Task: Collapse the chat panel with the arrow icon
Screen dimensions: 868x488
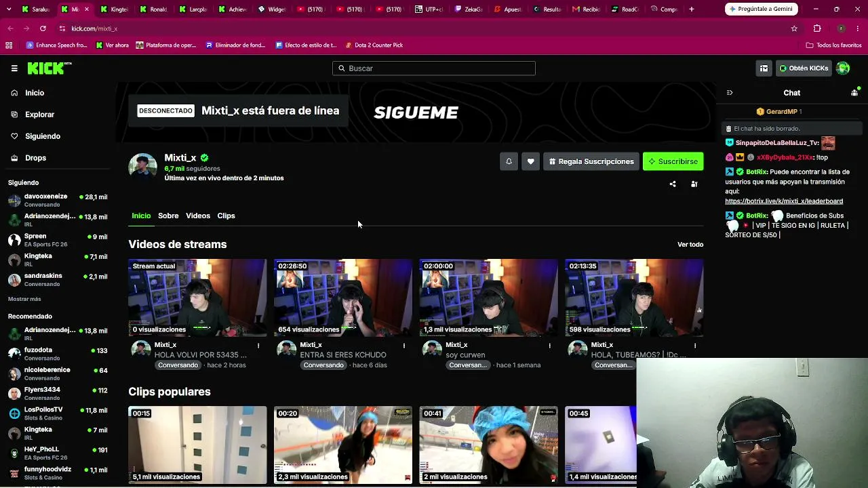Action: point(730,93)
